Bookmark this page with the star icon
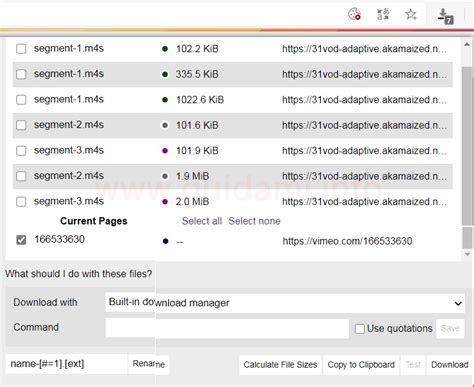 click(x=411, y=14)
